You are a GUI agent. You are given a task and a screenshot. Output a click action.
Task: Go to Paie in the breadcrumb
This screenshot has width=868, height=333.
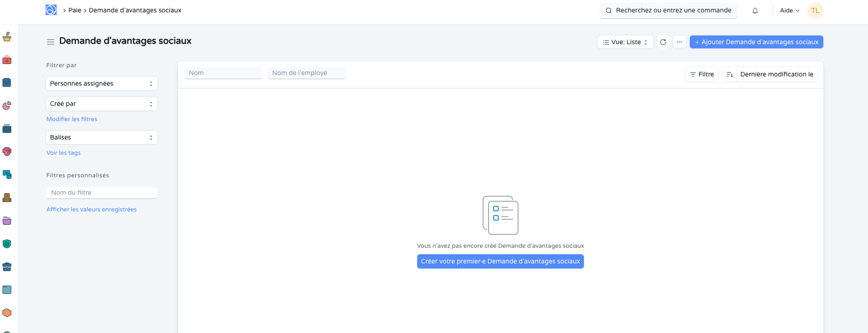pos(75,10)
